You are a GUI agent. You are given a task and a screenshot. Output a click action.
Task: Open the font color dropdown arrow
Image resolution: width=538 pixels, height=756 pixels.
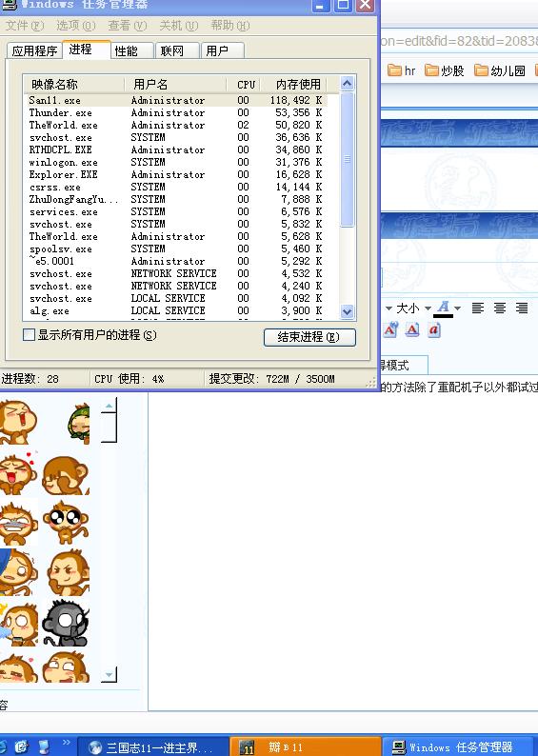[x=457, y=308]
